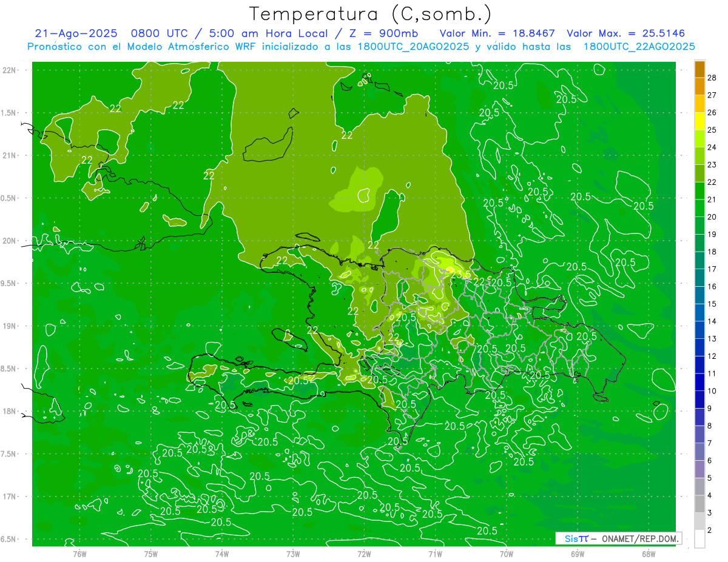The height and width of the screenshot is (562, 728).
Task: Click the 'Valor Min. = 18.8467' readout
Action: 497,33
